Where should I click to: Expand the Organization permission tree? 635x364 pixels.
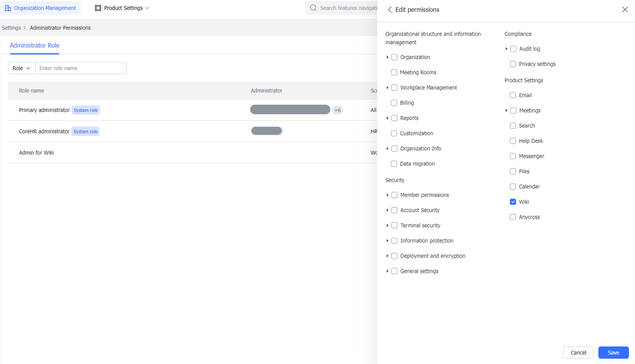click(387, 57)
